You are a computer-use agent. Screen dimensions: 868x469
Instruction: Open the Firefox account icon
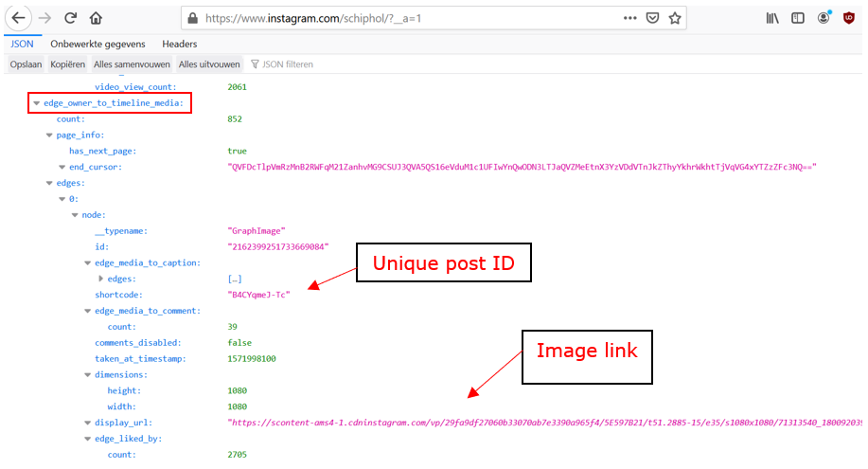coord(824,18)
